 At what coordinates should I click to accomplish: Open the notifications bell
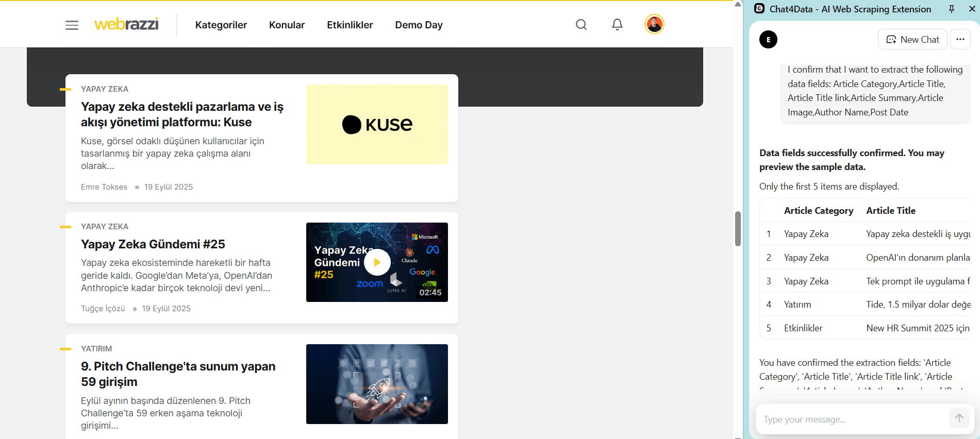pyautogui.click(x=617, y=24)
